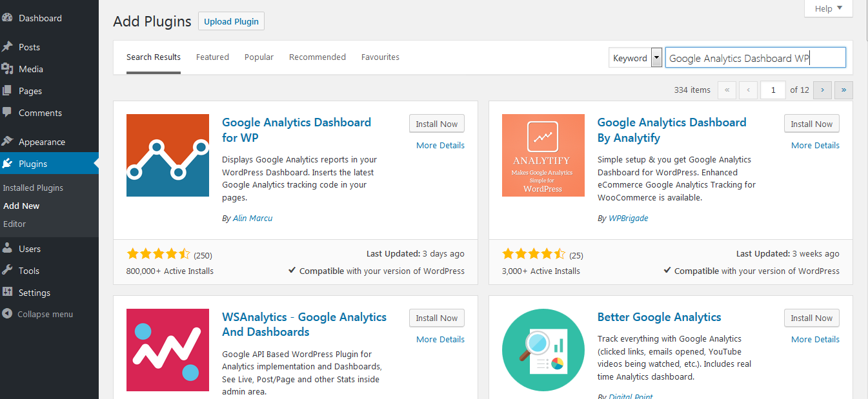The image size is (868, 399).
Task: View More Details for Dashboard for WP
Action: click(x=440, y=145)
